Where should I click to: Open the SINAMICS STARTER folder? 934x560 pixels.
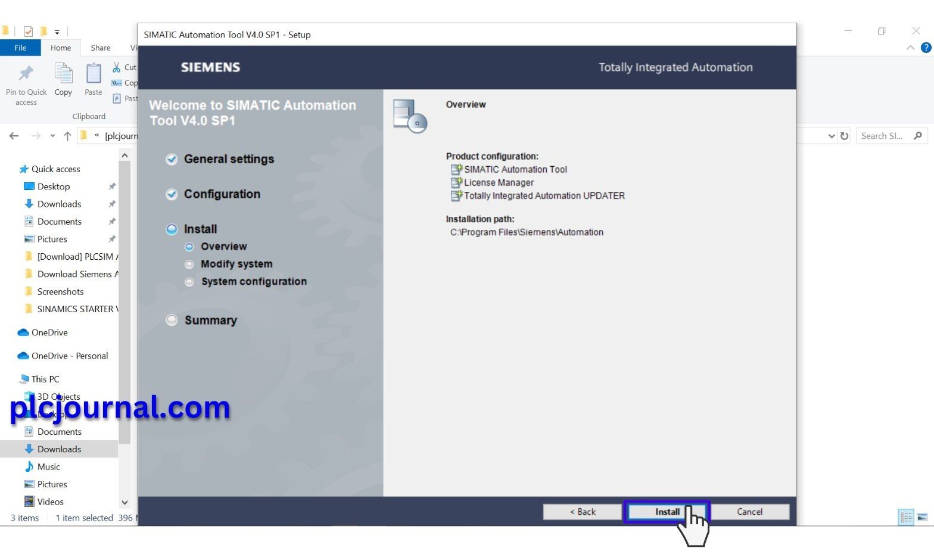click(71, 309)
